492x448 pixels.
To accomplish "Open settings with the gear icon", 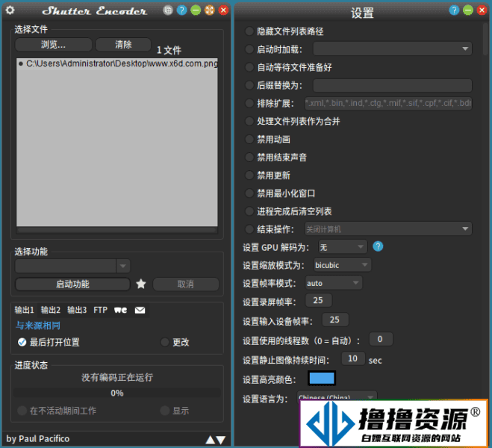I will pos(10,10).
